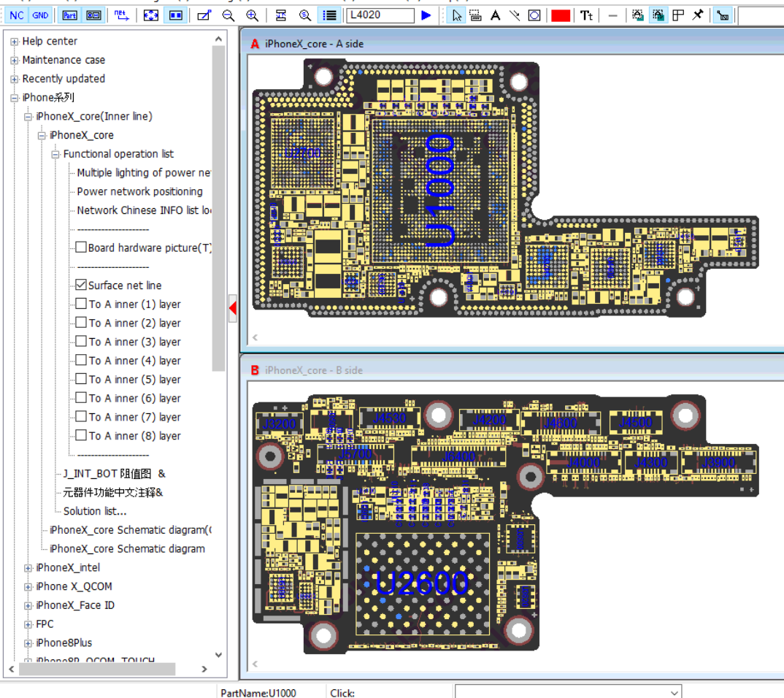Uncheck the Surface net line checkbox
The height and width of the screenshot is (698, 784).
(x=81, y=285)
